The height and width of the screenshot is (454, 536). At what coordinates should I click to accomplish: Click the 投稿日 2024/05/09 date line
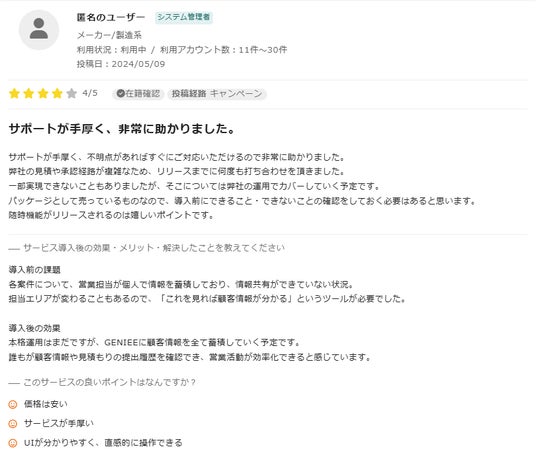pyautogui.click(x=121, y=64)
